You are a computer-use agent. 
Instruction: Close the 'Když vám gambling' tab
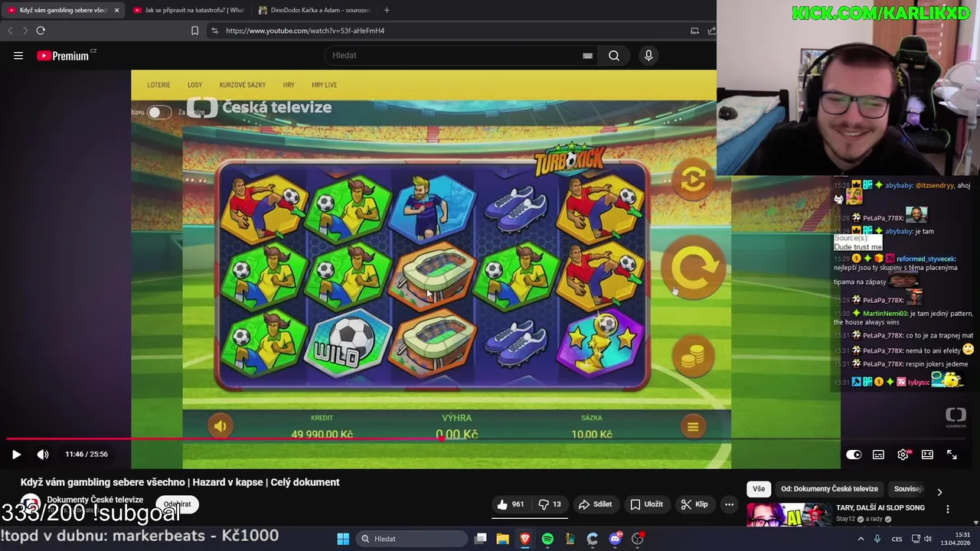(116, 10)
